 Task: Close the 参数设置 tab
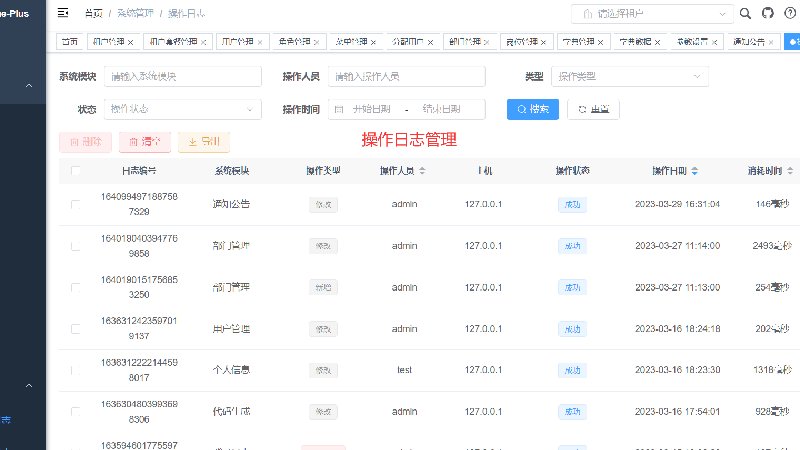[714, 42]
